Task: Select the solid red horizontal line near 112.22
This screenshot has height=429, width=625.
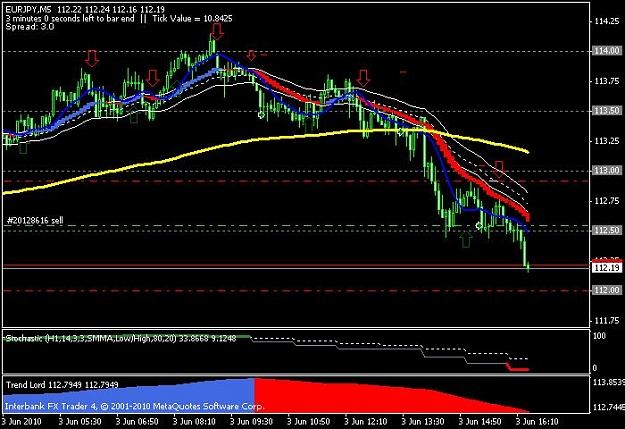Action: click(x=296, y=265)
